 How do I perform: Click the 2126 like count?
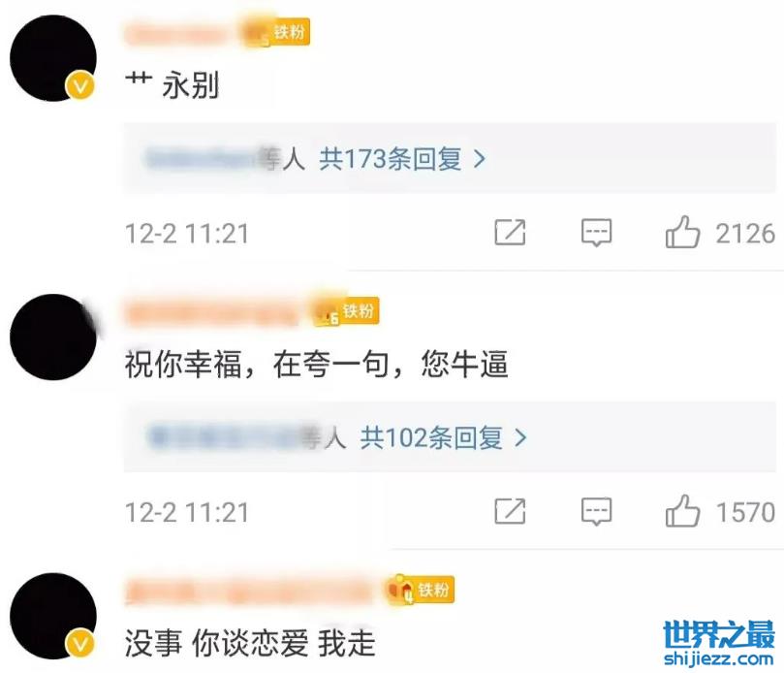click(x=745, y=233)
